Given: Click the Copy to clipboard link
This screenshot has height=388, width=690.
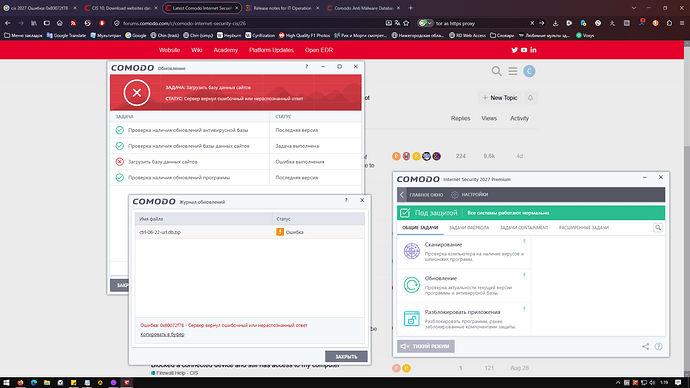Looking at the screenshot, I should click(x=162, y=334).
